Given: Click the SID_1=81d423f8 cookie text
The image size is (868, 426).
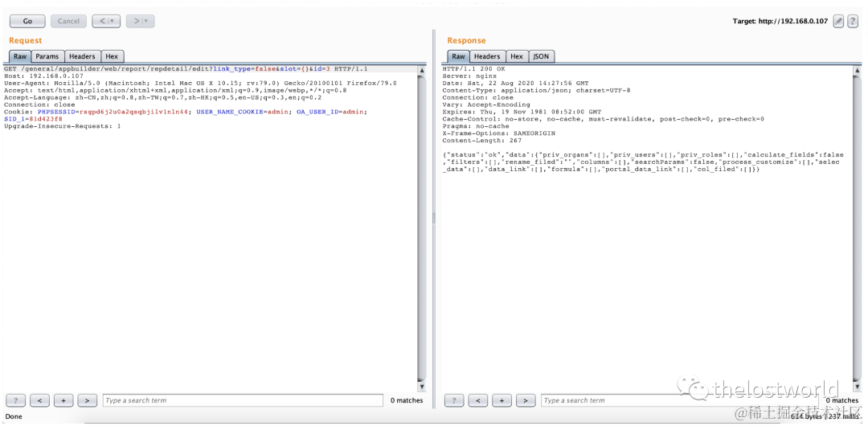Looking at the screenshot, I should pos(33,119).
